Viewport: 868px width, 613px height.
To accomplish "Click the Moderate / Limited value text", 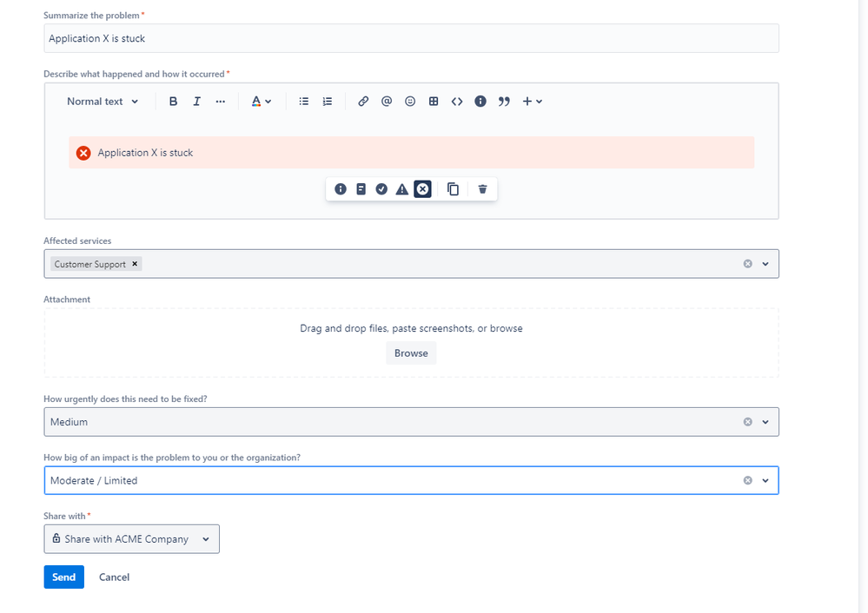I will tap(94, 481).
